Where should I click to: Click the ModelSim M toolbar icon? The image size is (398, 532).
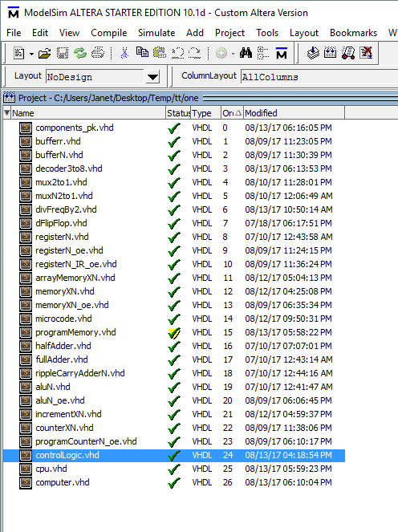(282, 53)
